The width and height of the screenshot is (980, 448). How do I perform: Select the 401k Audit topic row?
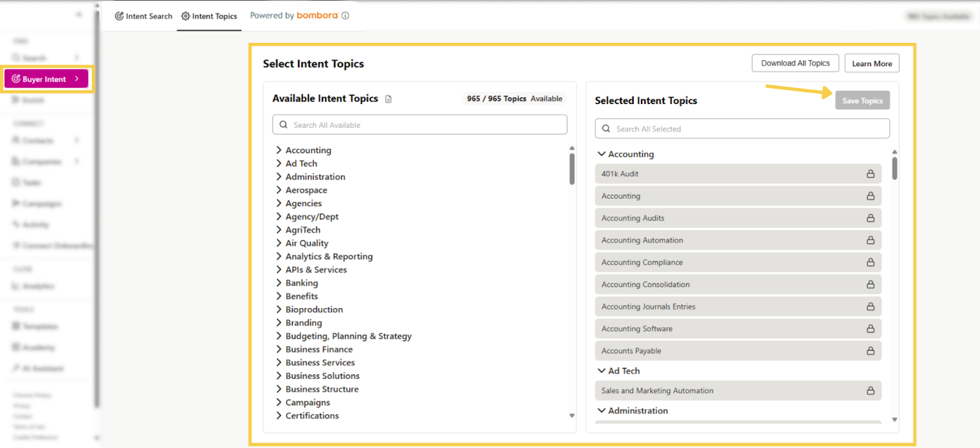[738, 174]
